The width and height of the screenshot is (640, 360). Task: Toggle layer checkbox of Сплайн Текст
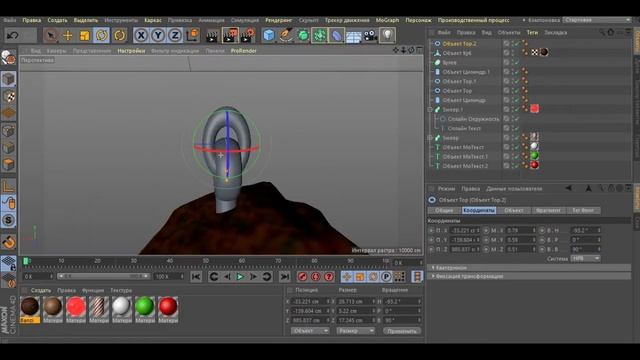(507, 129)
